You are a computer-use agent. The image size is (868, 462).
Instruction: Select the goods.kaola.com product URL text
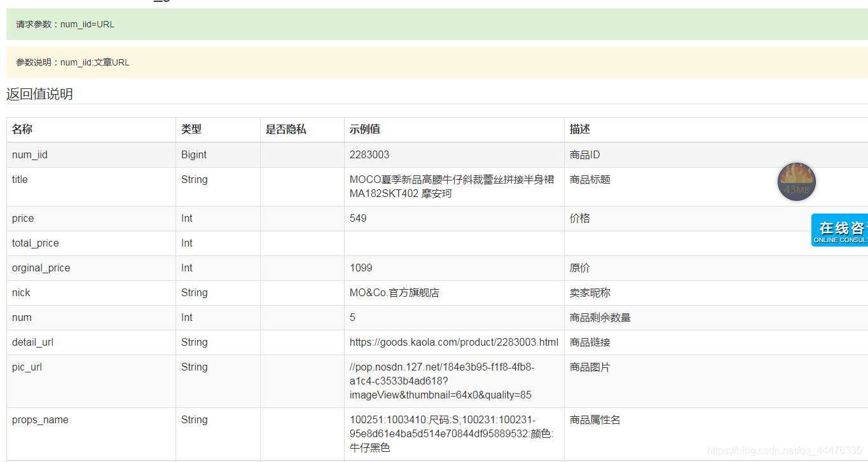[454, 342]
